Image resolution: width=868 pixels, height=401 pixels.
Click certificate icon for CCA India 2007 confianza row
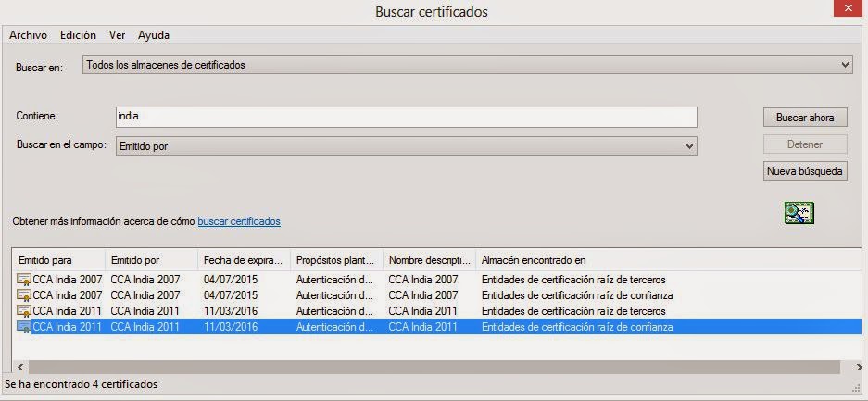(x=24, y=295)
